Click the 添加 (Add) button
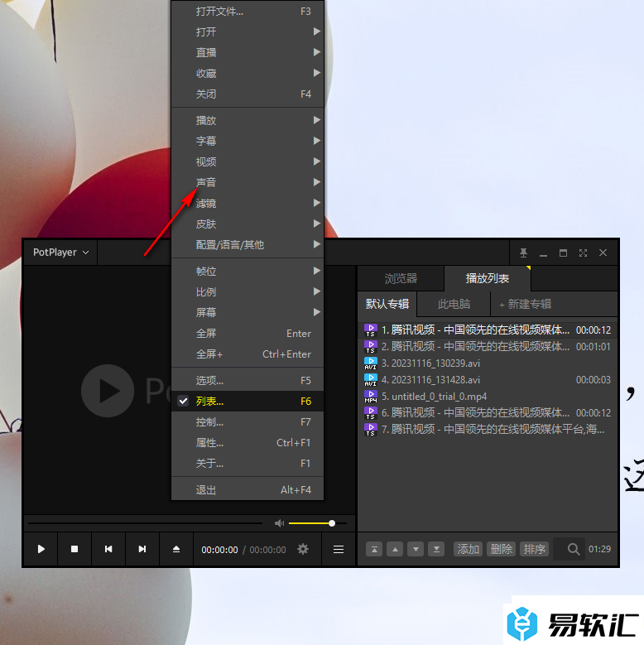The height and width of the screenshot is (645, 644). pos(468,549)
